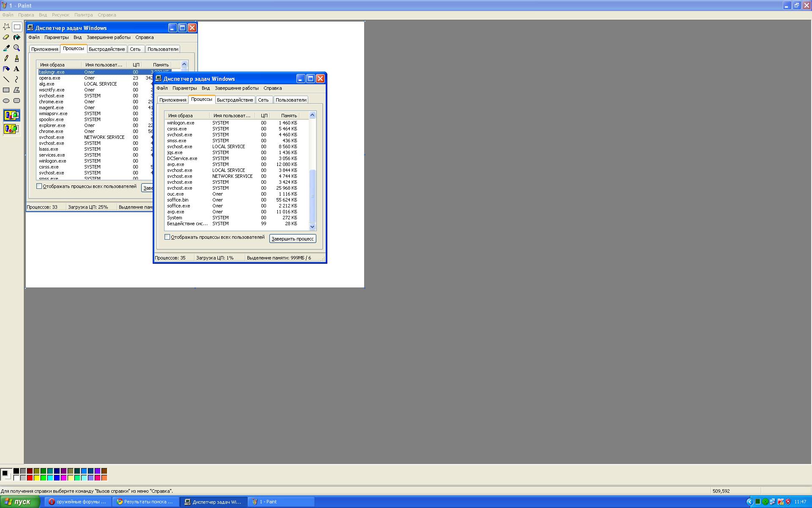The width and height of the screenshot is (812, 508).
Task: Open the Файл menu in Paint
Action: pyautogui.click(x=8, y=15)
